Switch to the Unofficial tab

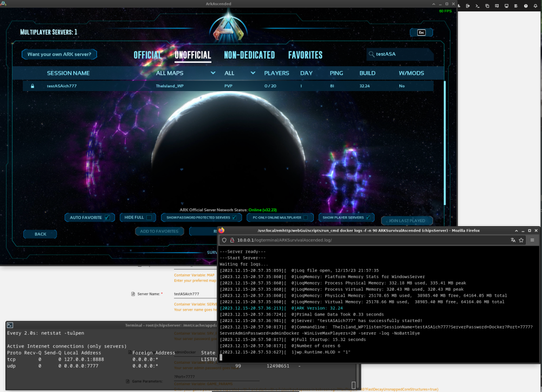coord(192,55)
